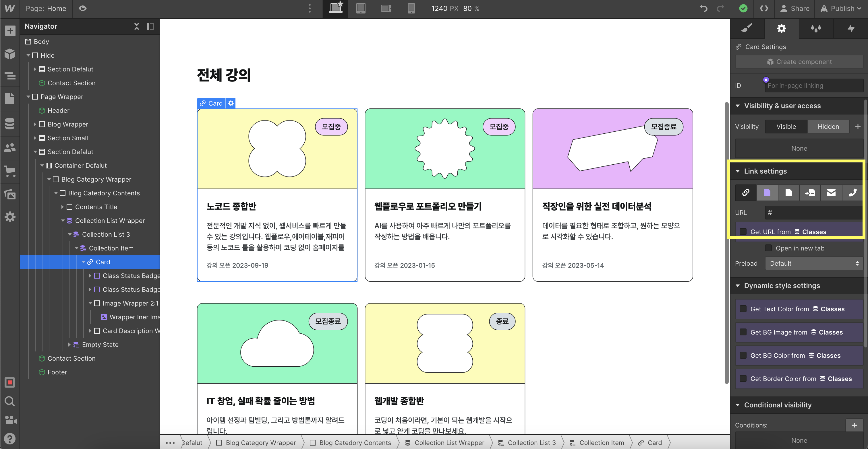
Task: Click the ID in-page linking field
Action: 814,85
